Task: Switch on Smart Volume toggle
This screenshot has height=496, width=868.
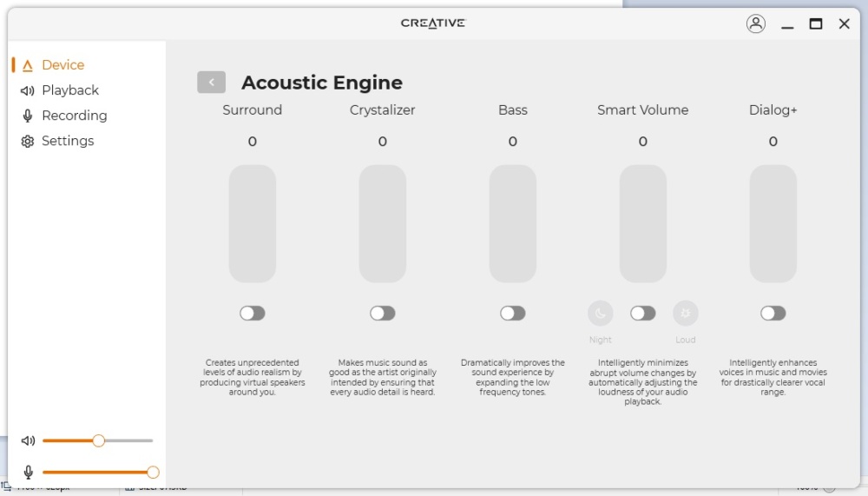Action: tap(642, 313)
